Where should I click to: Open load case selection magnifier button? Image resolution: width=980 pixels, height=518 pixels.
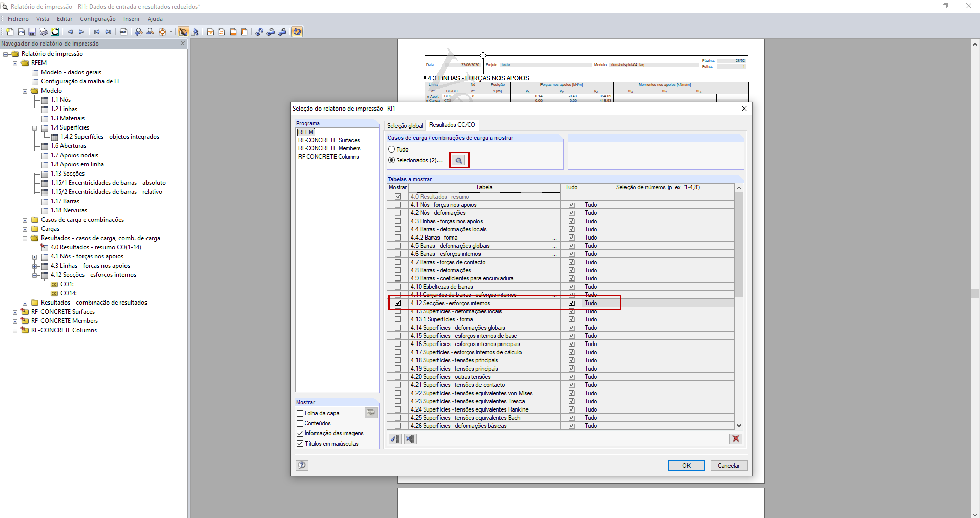458,160
